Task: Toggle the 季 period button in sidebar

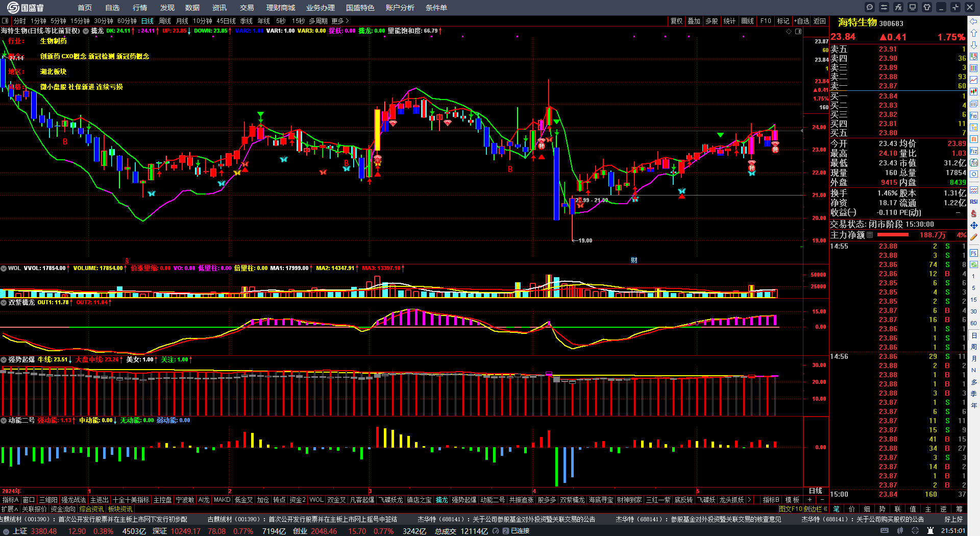Action: 974,394
